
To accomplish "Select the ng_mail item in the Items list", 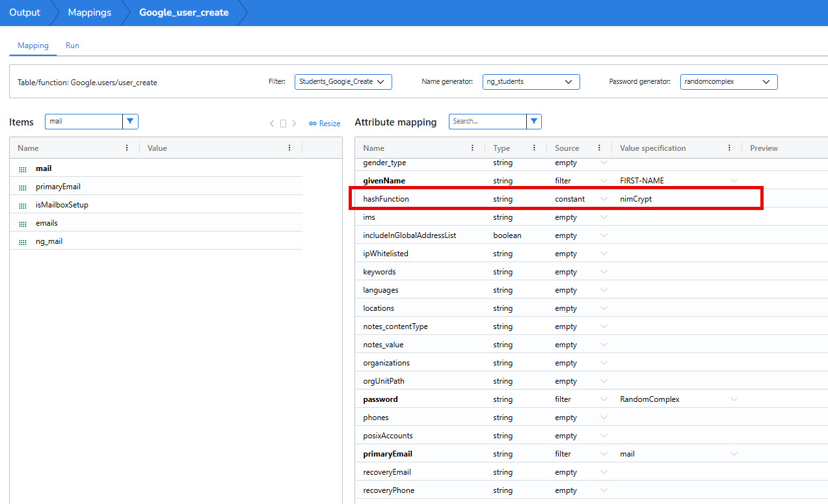I will [x=49, y=241].
